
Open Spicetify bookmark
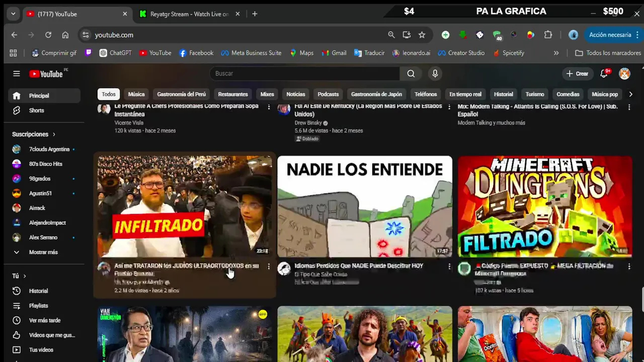pos(509,53)
